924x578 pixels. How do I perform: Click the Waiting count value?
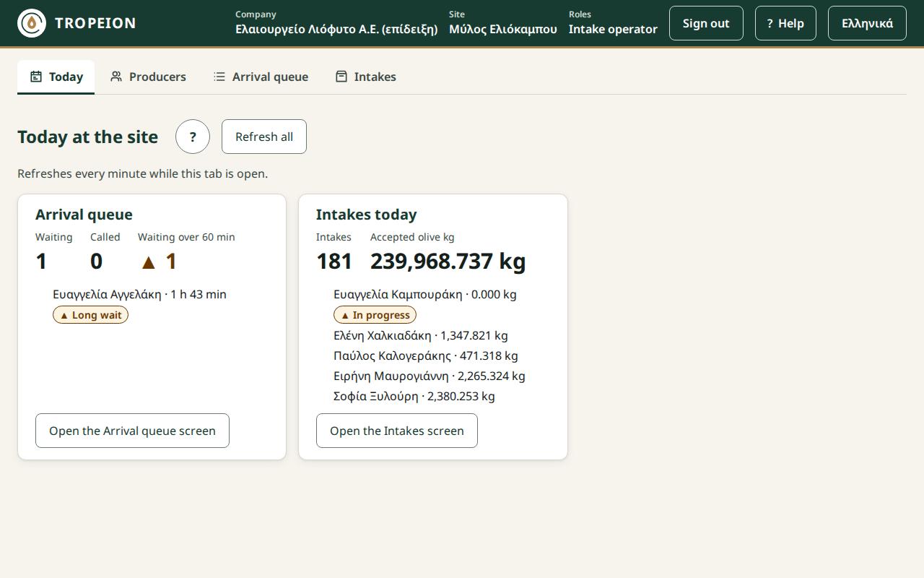click(x=41, y=262)
